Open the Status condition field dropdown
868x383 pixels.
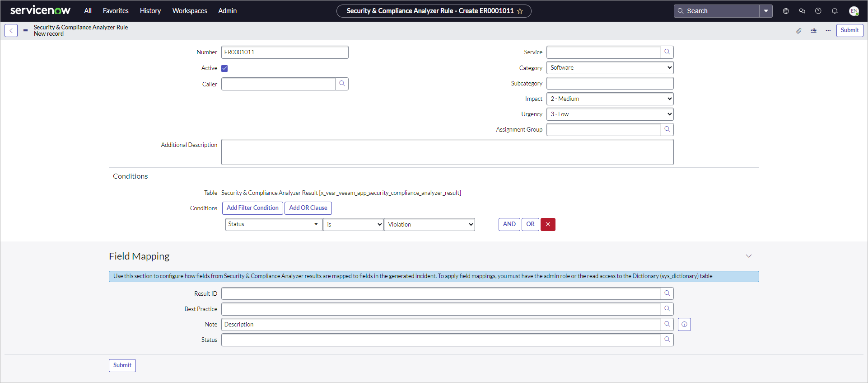tap(274, 224)
